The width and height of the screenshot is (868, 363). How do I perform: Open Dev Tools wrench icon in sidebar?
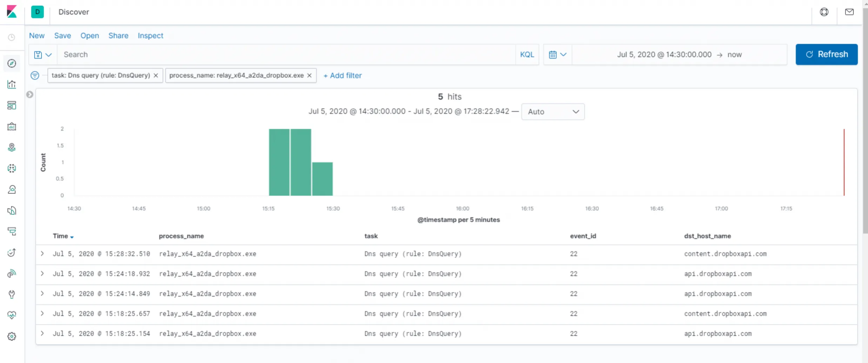tap(12, 295)
